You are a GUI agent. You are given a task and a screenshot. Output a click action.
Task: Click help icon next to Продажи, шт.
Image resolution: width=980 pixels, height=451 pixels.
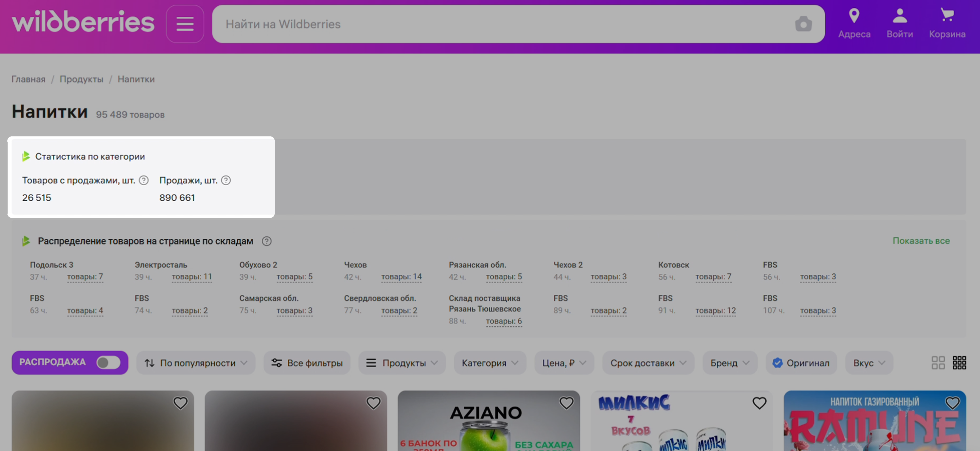226,180
